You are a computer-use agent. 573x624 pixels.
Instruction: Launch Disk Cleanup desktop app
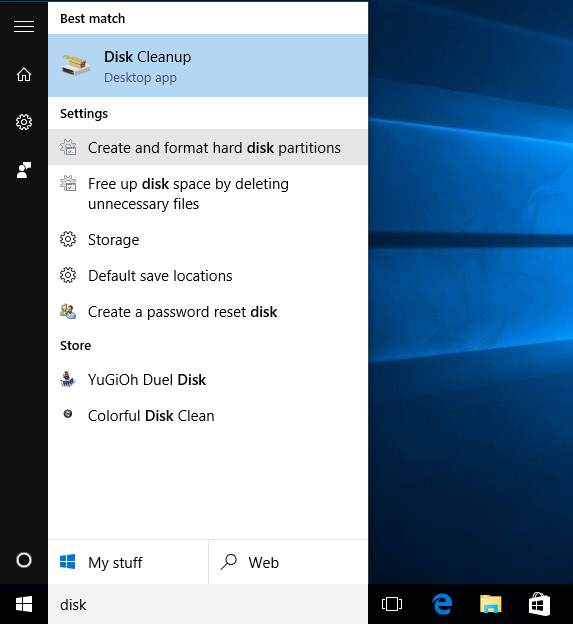pos(208,66)
